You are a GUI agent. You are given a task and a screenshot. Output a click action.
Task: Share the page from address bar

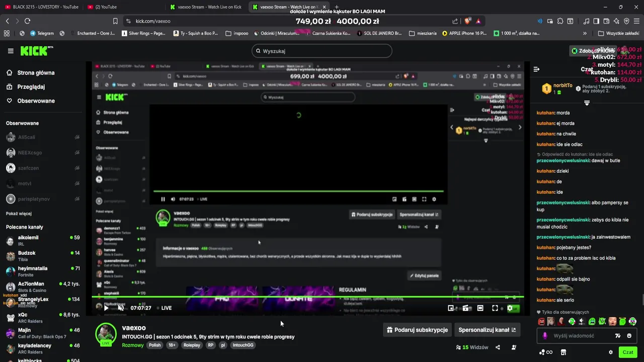point(455,21)
